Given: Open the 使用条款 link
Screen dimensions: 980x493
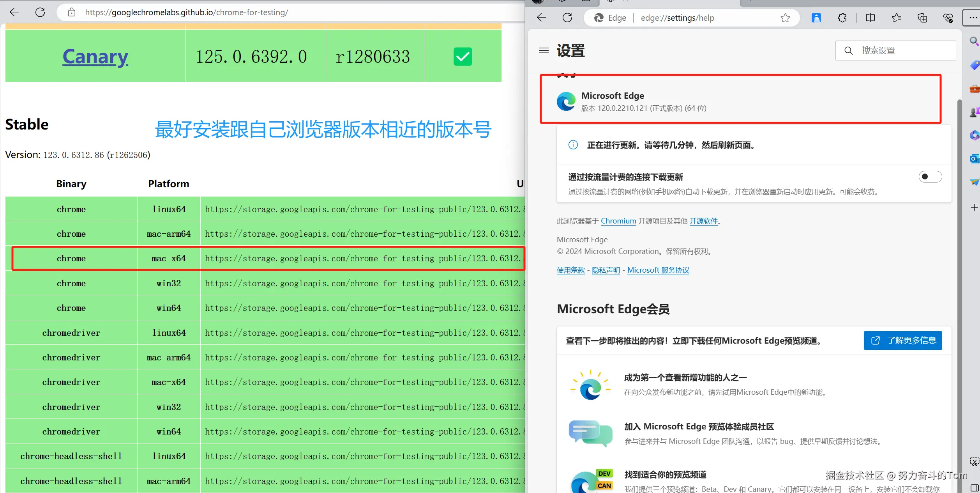Looking at the screenshot, I should (571, 270).
